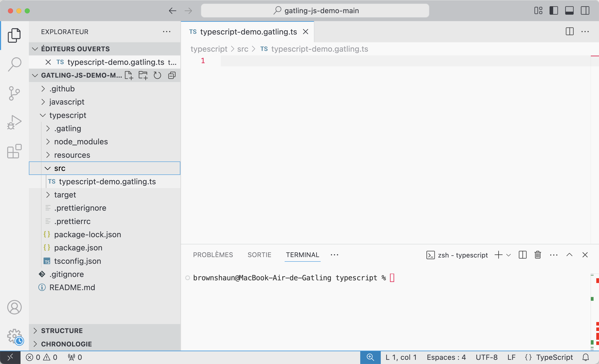
Task: Click errors and warnings count in status bar
Action: click(x=41, y=357)
